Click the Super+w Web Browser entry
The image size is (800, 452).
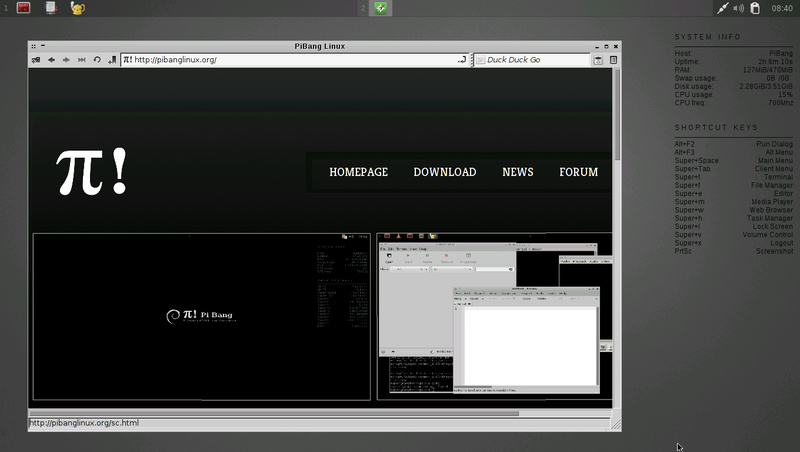(x=734, y=210)
